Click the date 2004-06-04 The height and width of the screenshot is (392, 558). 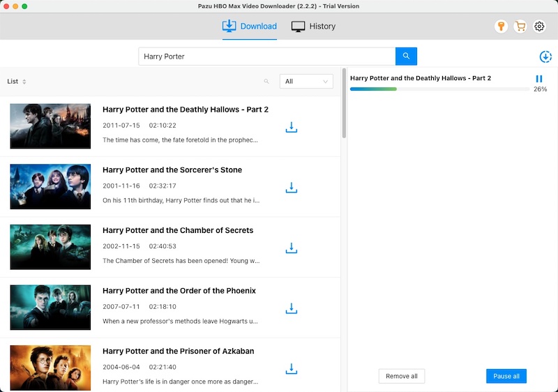121,367
